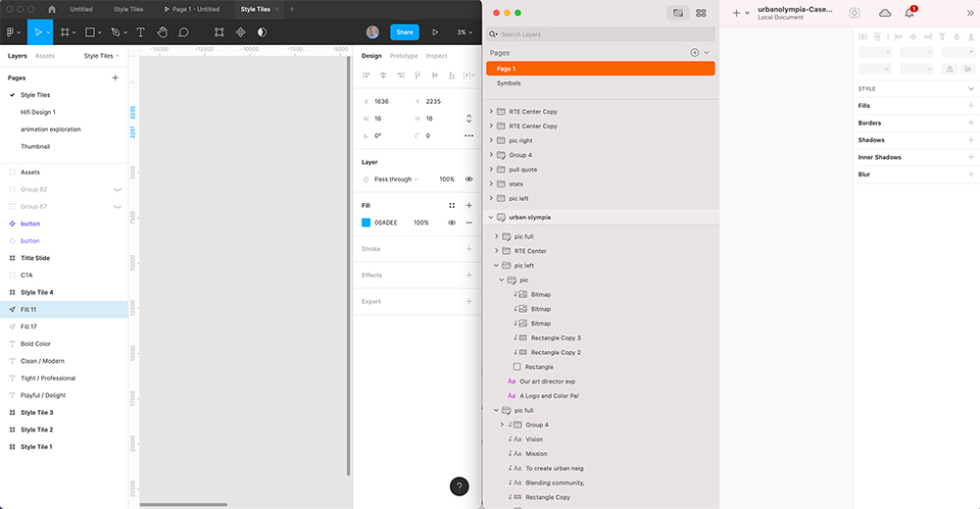Switch to the Prototype tab
Image resolution: width=980 pixels, height=509 pixels.
coord(404,56)
